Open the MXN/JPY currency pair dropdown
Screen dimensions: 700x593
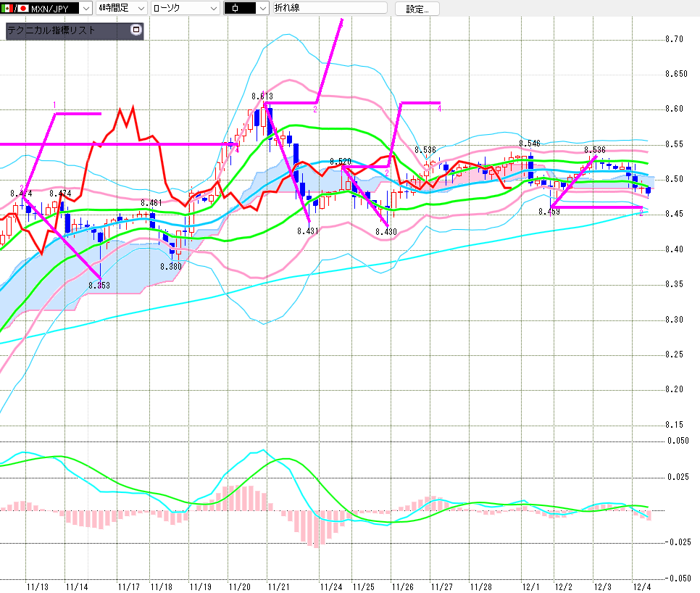(x=85, y=8)
